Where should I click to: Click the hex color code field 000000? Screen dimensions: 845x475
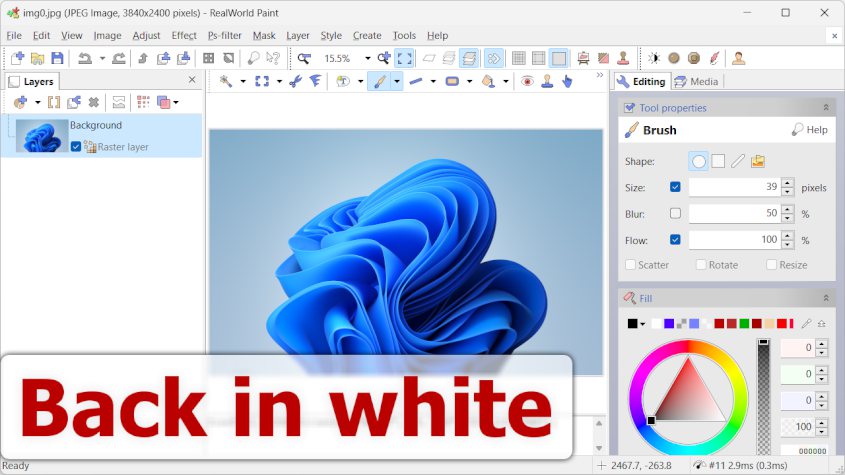[x=804, y=451]
